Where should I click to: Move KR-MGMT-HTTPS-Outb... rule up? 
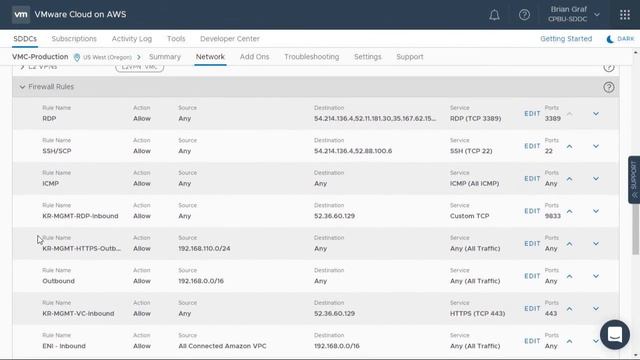point(569,244)
